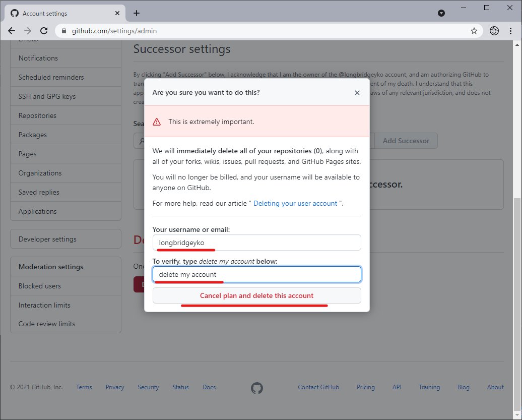Click the warning triangle icon in dialog

tap(157, 122)
